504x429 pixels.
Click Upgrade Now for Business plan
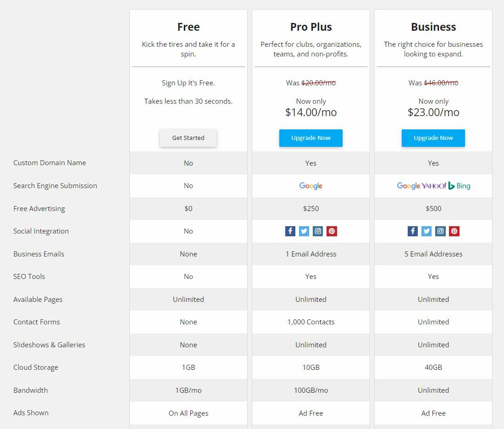coord(433,138)
